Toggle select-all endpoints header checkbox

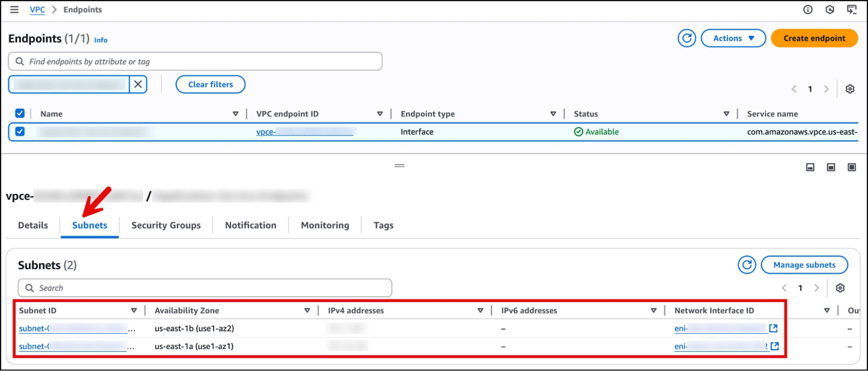click(x=20, y=113)
